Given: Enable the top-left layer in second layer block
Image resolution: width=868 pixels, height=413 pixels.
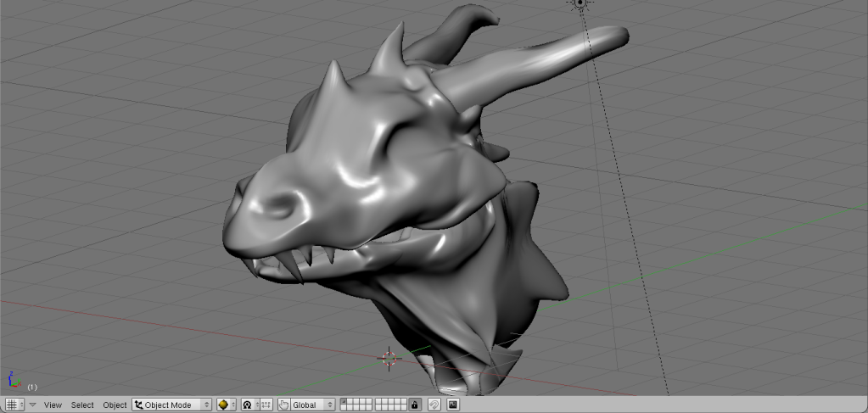Looking at the screenshot, I should 379,402.
